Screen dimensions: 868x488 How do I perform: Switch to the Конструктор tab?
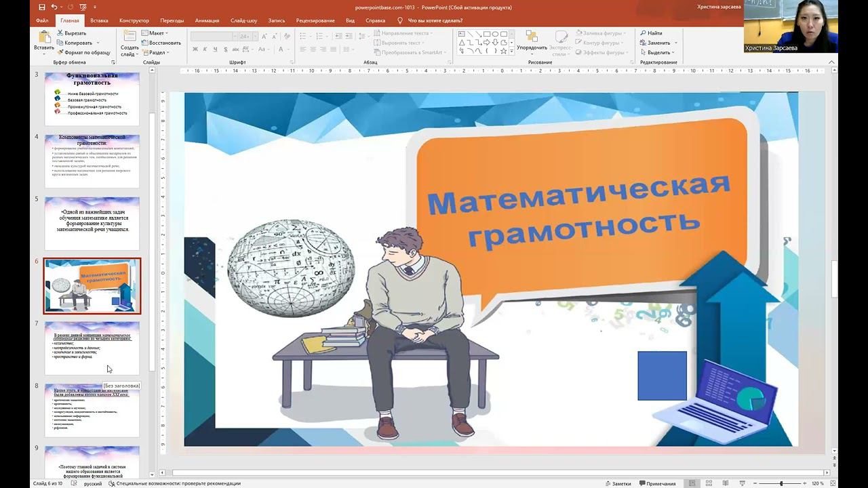pos(134,20)
